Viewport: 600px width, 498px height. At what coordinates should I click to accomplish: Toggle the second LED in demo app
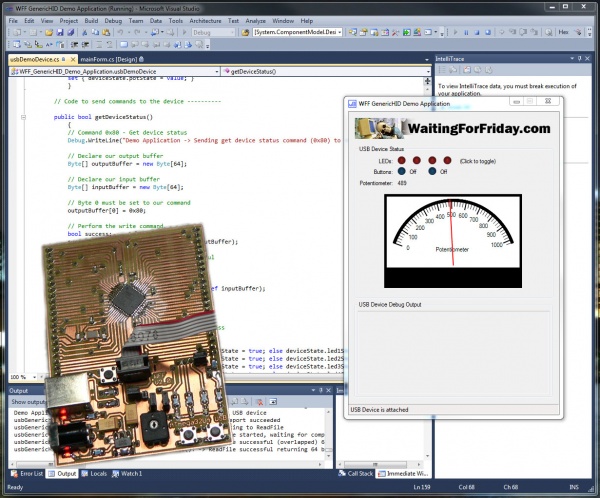pos(417,160)
